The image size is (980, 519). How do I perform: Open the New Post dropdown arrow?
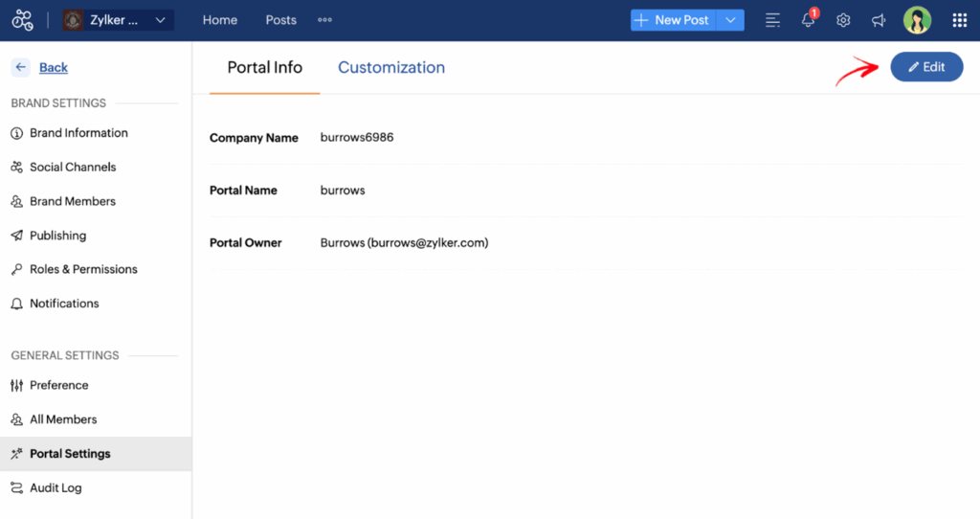pos(731,20)
